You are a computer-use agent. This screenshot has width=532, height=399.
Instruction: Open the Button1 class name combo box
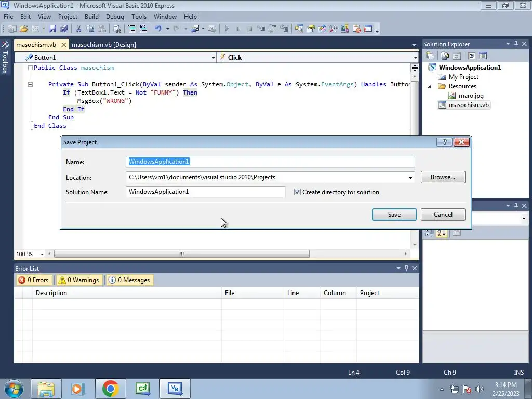(x=116, y=57)
